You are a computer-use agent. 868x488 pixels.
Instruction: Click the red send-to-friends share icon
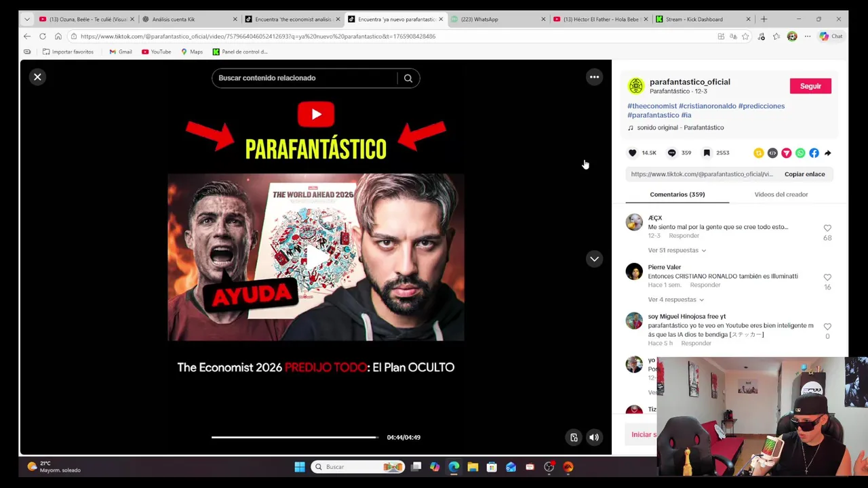(x=786, y=153)
